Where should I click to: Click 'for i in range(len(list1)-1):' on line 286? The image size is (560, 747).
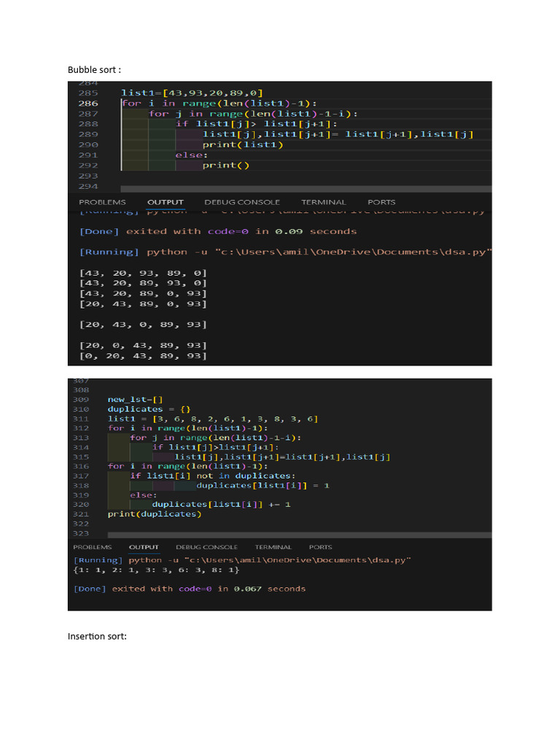[219, 104]
